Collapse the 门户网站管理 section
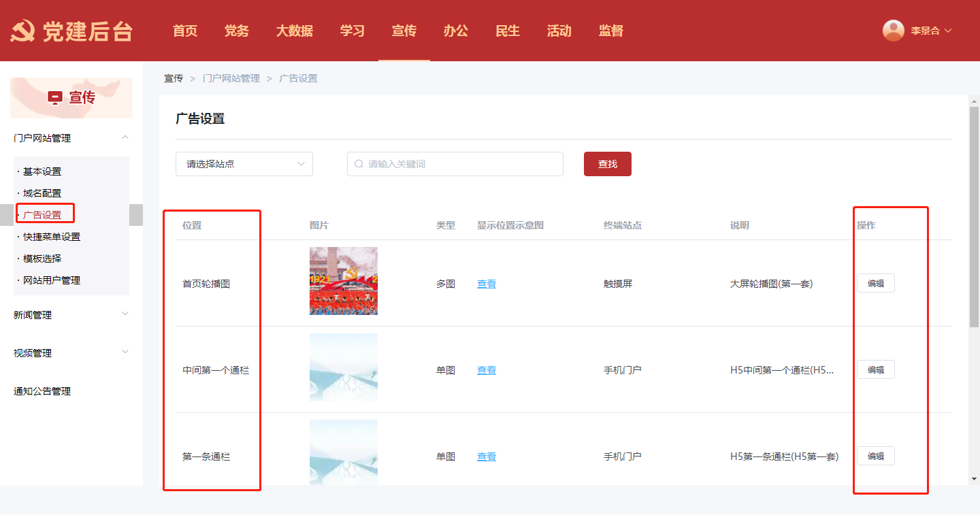The height and width of the screenshot is (515, 980). 125,138
